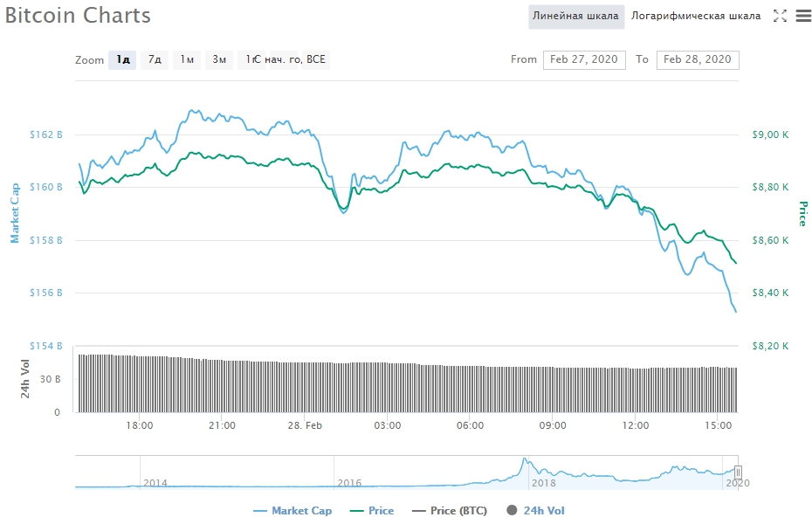Image resolution: width=812 pixels, height=524 pixels.
Task: Hide the Price series via its legend
Action: (382, 510)
